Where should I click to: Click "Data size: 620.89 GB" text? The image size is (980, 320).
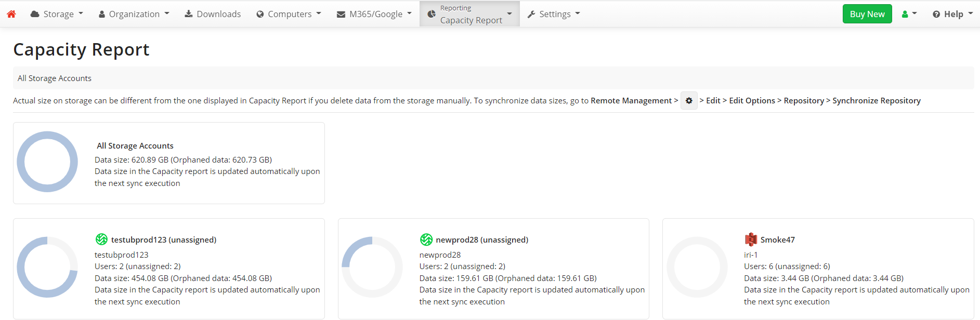tap(132, 160)
